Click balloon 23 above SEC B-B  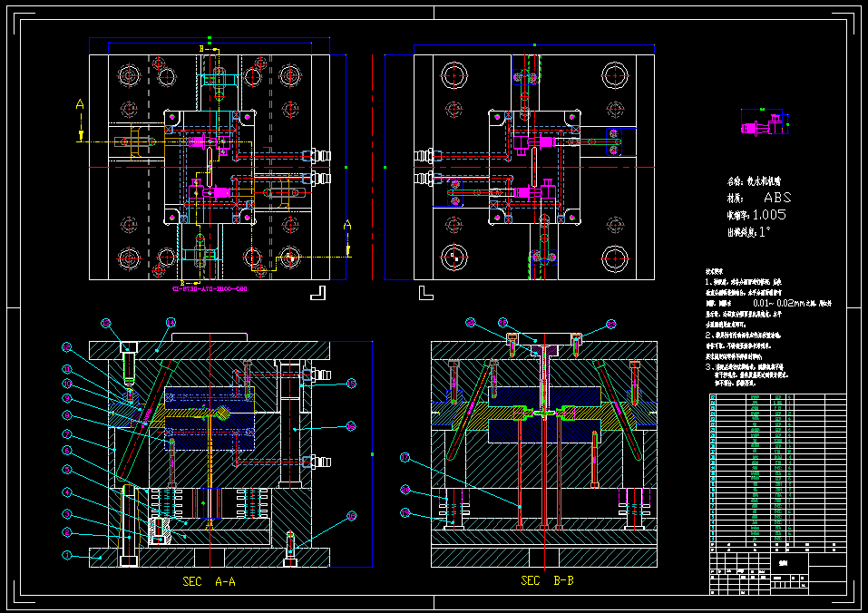(610, 325)
